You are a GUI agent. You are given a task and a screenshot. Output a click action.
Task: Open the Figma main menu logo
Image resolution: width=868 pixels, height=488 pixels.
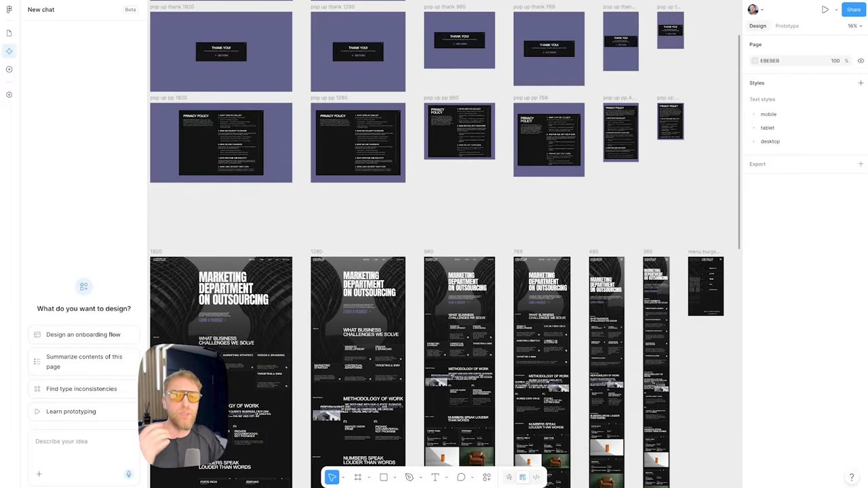tap(9, 9)
